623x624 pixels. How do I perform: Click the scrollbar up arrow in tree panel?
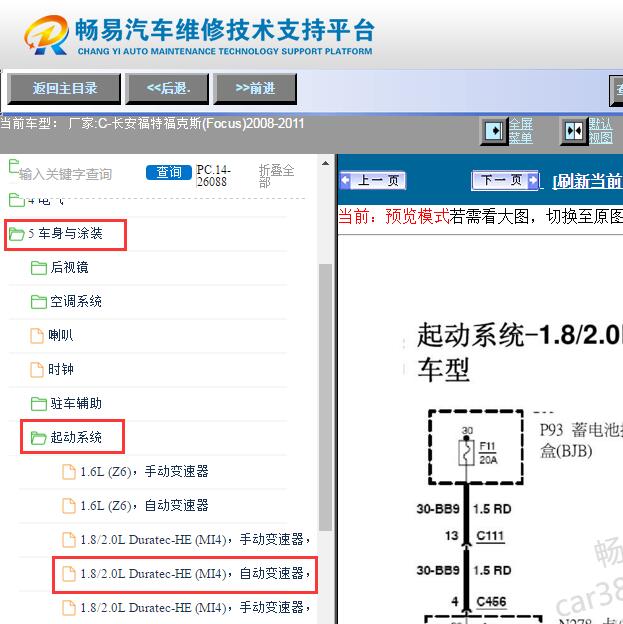pyautogui.click(x=326, y=163)
